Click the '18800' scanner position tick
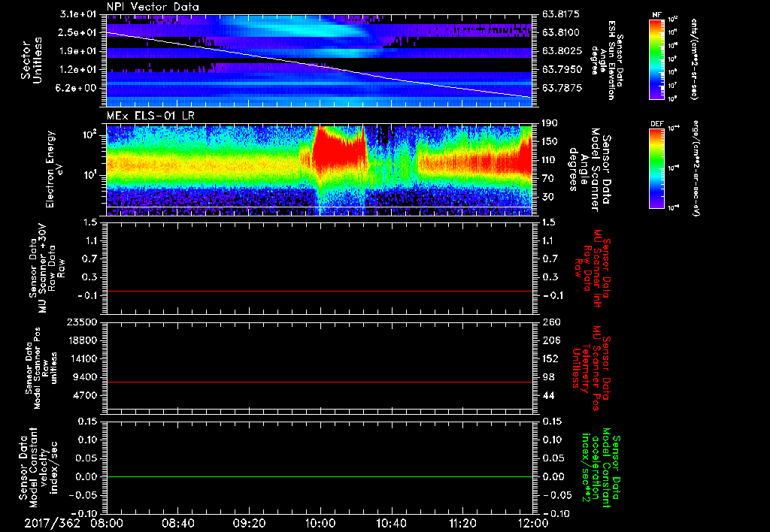Image resolution: width=770 pixels, height=532 pixels. (82, 340)
